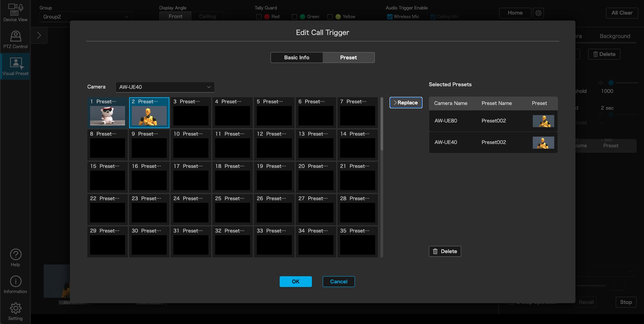
Task: Confirm with the OK button
Action: (296, 282)
